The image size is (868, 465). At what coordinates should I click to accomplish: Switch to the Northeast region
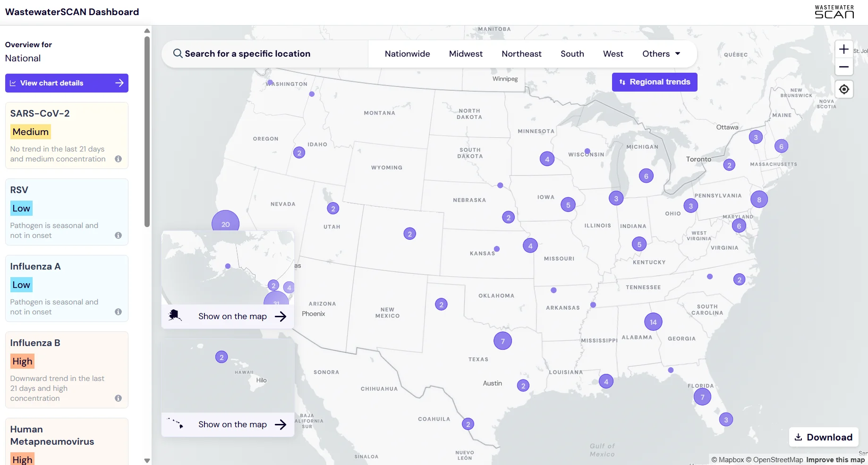pos(521,54)
